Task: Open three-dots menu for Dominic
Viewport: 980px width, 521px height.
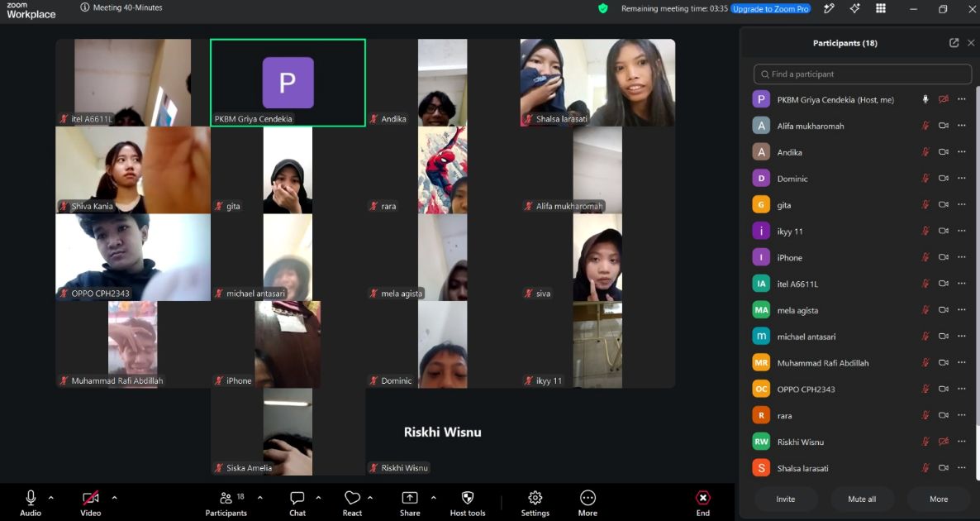Action: 962,179
